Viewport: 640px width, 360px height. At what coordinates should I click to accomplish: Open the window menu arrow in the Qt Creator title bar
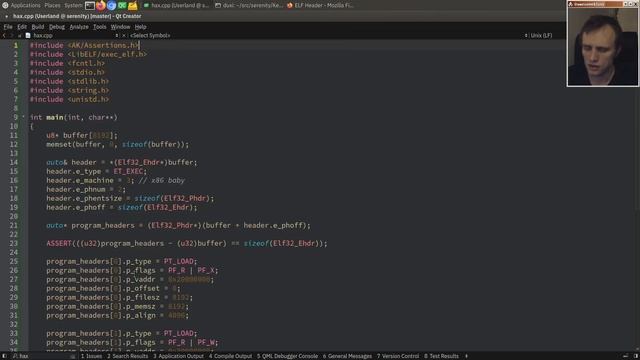(7, 16)
